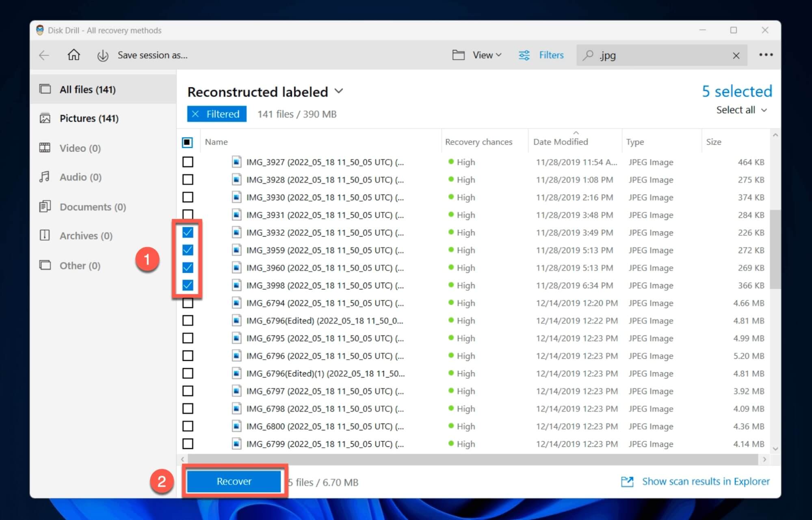Image resolution: width=812 pixels, height=520 pixels.
Task: Select the All files tab in sidebar
Action: tap(87, 89)
